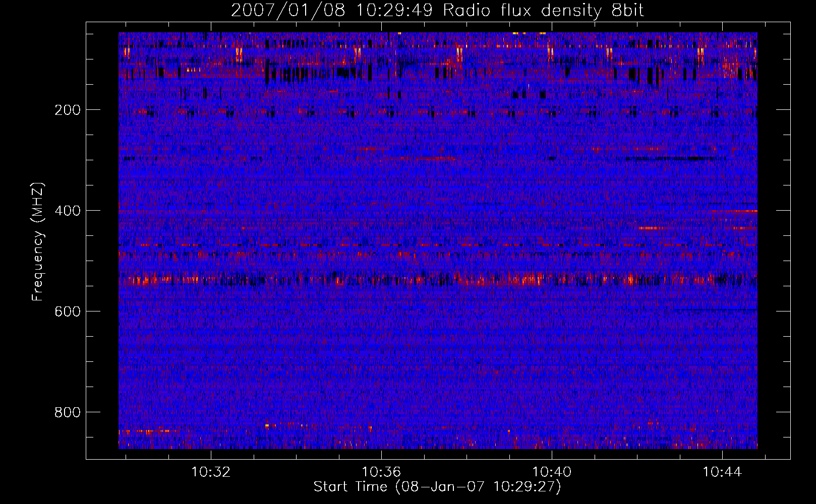Click the "Frequency (MHZ)" axis label
This screenshot has height=504, width=816.
tap(37, 241)
